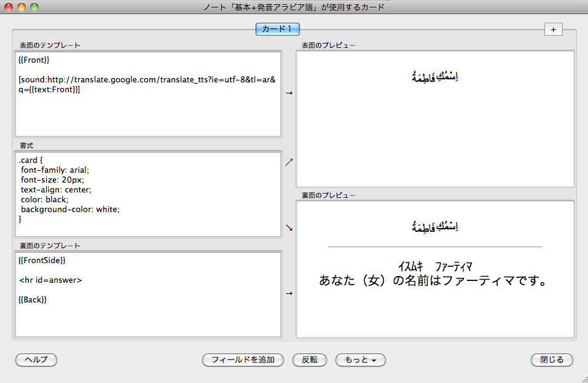This screenshot has width=588, height=383.
Task: Click the green zoom window button
Action: pyautogui.click(x=34, y=7)
